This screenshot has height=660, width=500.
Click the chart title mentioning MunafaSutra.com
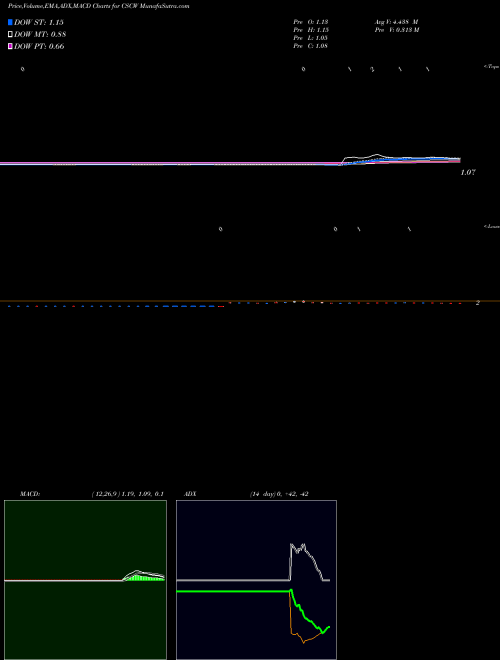(98, 6)
